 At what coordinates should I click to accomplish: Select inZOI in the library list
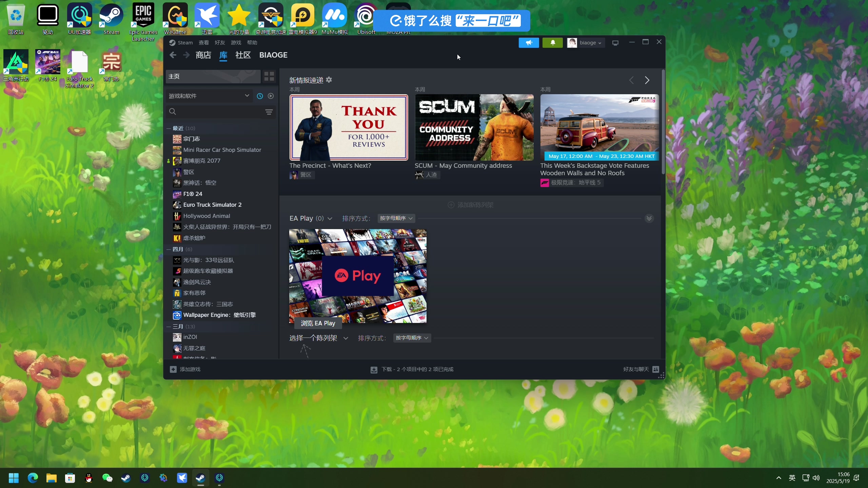[190, 337]
